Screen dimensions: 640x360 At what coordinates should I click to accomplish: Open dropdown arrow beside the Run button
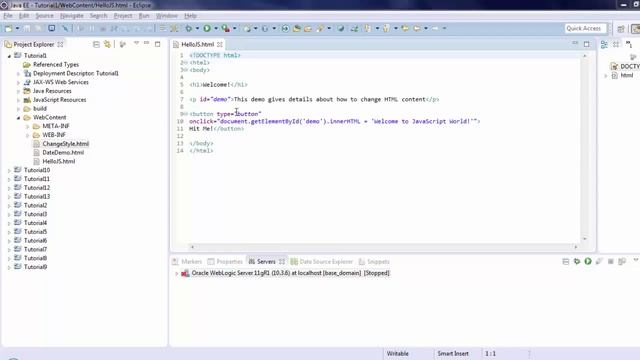(x=216, y=29)
